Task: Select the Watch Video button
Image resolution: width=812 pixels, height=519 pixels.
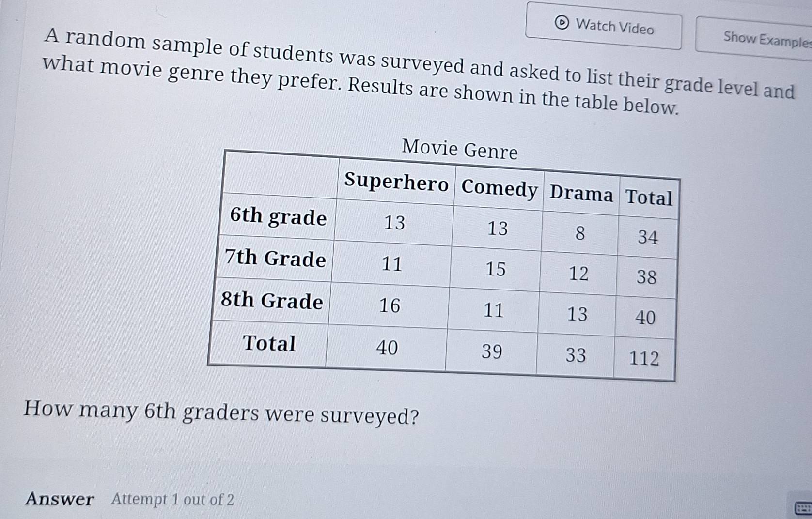Action: point(603,28)
